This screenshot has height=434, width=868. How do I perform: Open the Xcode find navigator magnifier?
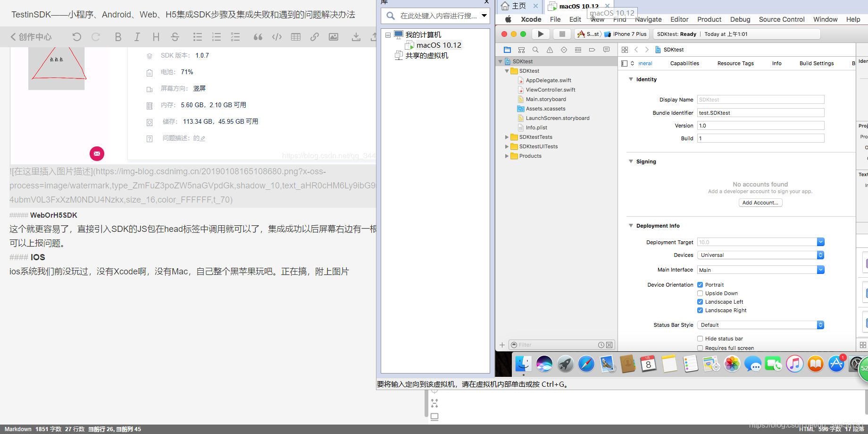[535, 50]
